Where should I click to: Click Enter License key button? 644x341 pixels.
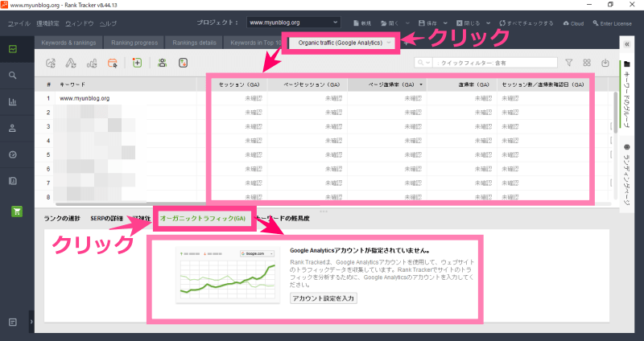point(612,23)
